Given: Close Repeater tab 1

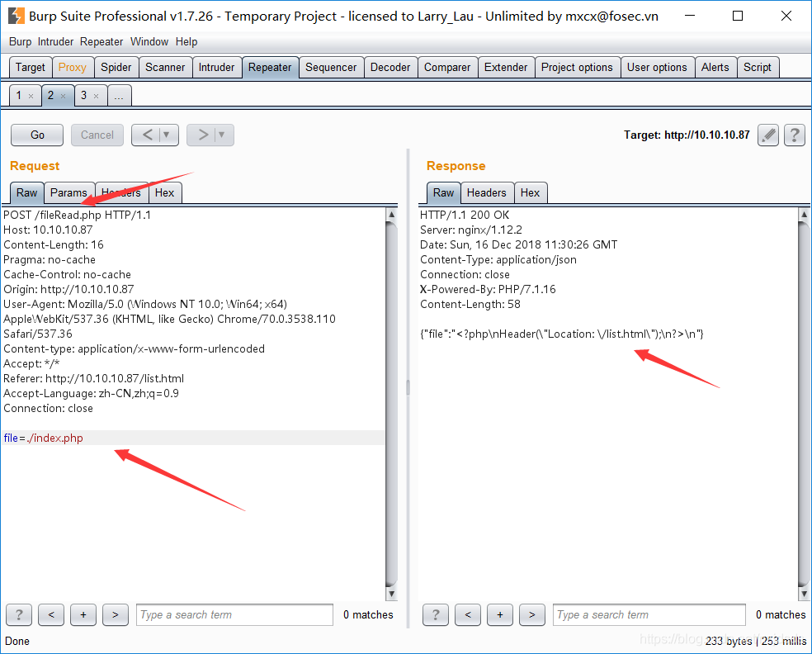Looking at the screenshot, I should click(x=31, y=96).
